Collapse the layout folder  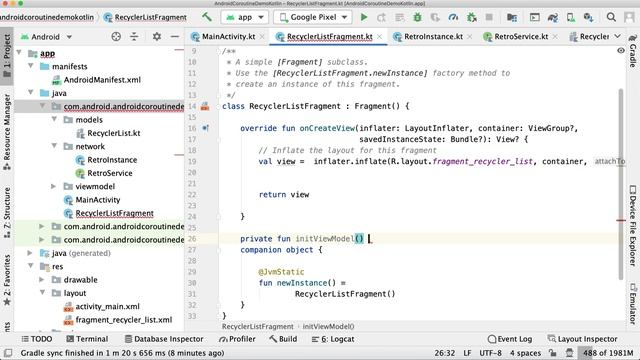click(x=42, y=293)
